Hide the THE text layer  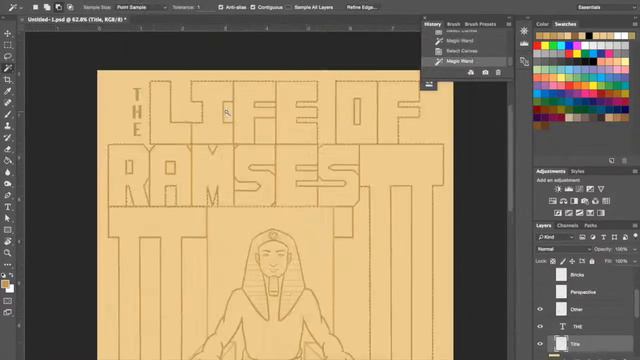[x=540, y=327]
